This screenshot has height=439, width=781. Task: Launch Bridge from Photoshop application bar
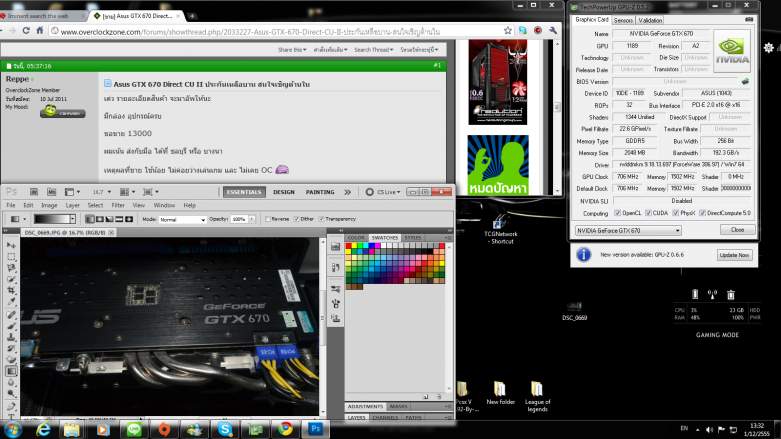(34, 192)
